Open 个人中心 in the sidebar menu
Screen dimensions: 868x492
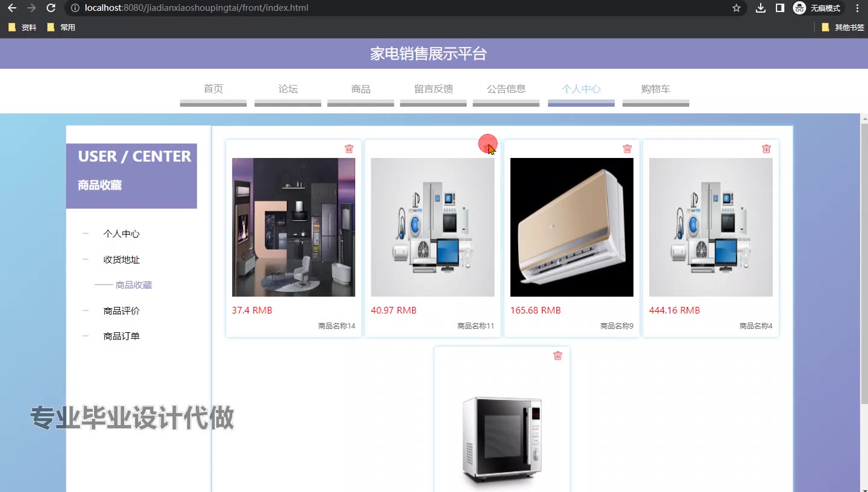121,234
